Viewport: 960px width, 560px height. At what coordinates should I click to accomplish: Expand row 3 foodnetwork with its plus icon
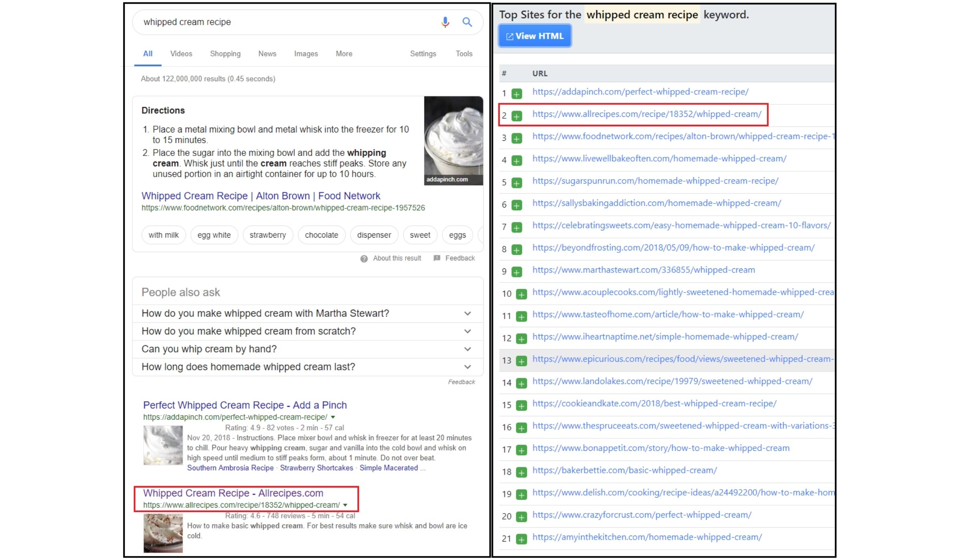pyautogui.click(x=517, y=138)
